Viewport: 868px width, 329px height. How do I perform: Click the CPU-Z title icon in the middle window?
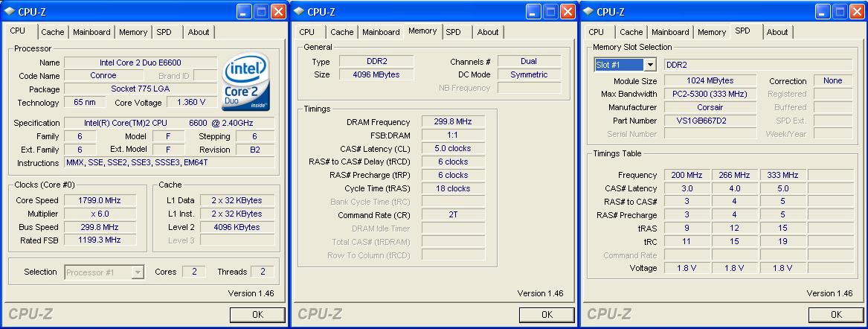[x=298, y=11]
